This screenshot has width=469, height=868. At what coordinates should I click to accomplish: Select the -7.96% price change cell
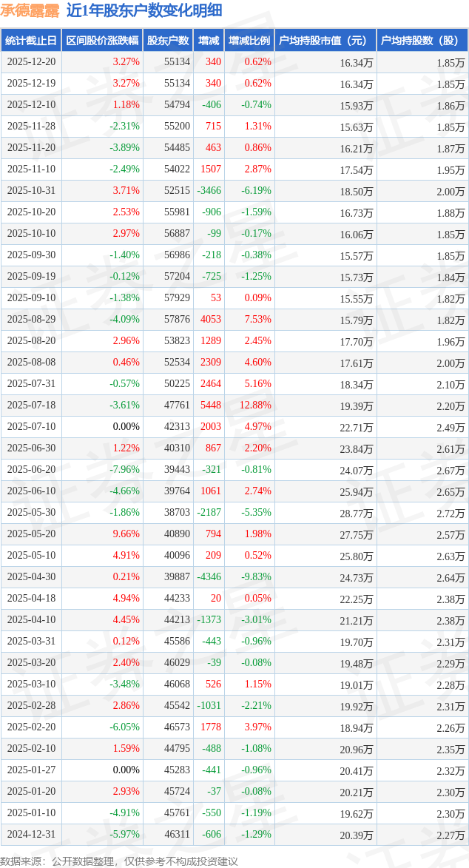(x=124, y=470)
